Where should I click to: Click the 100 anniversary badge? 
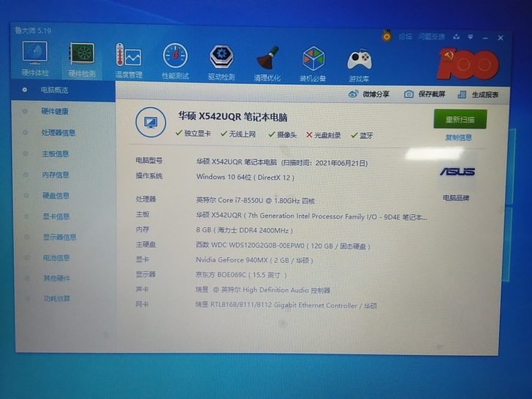pos(468,64)
